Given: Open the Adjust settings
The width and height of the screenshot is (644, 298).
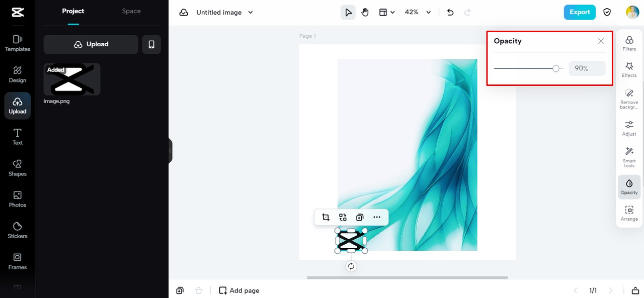Looking at the screenshot, I should click(x=629, y=128).
